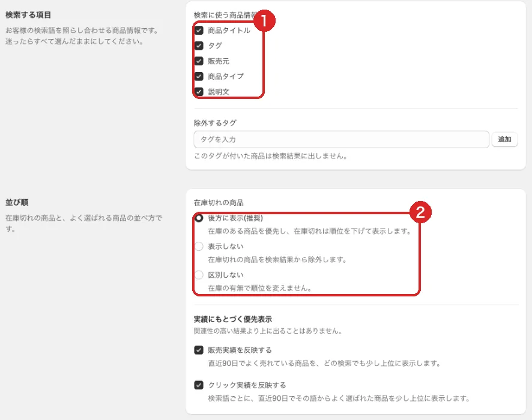Disable the 販売元 checkbox

coord(199,61)
